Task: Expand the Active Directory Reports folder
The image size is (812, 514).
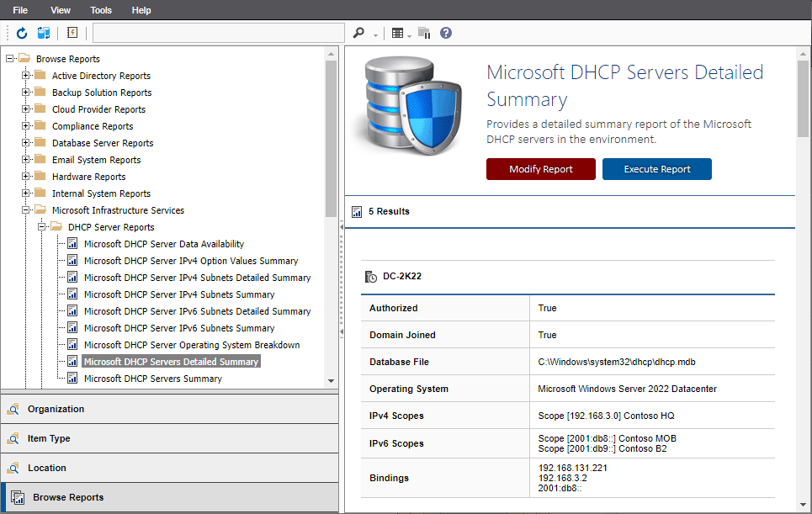Action: point(25,76)
